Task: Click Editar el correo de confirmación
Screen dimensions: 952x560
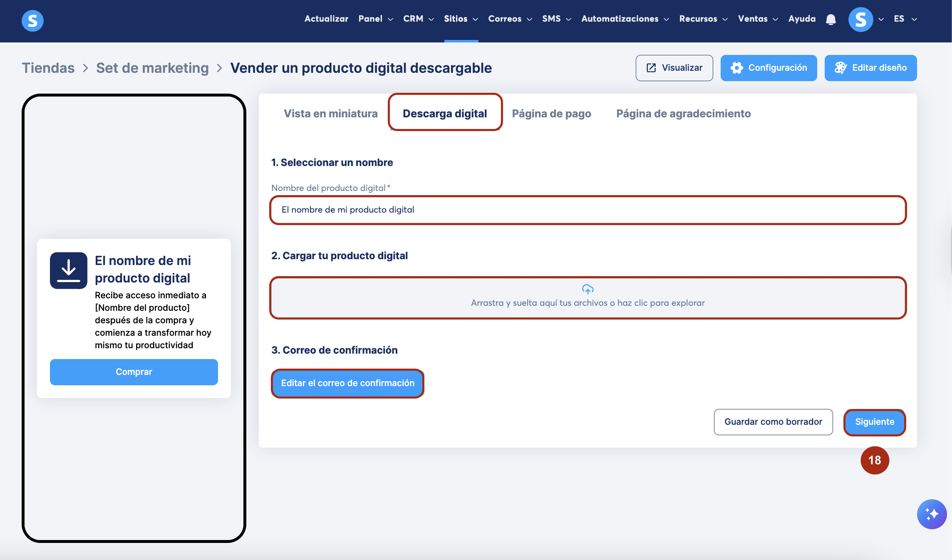Action: pyautogui.click(x=347, y=383)
